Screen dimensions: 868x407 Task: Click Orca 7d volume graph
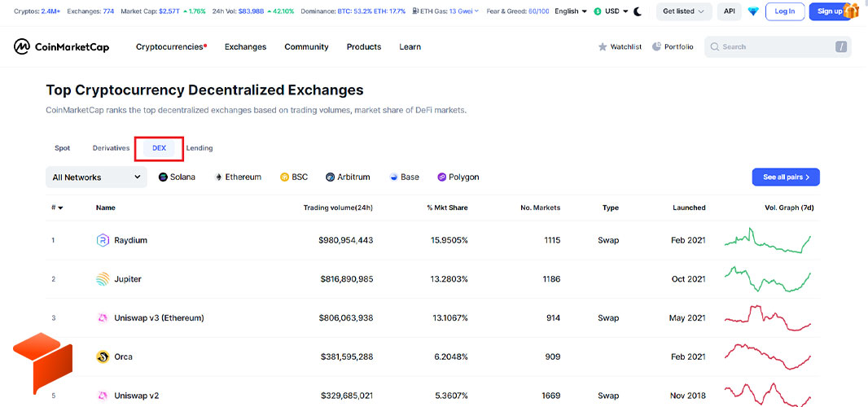click(x=768, y=357)
